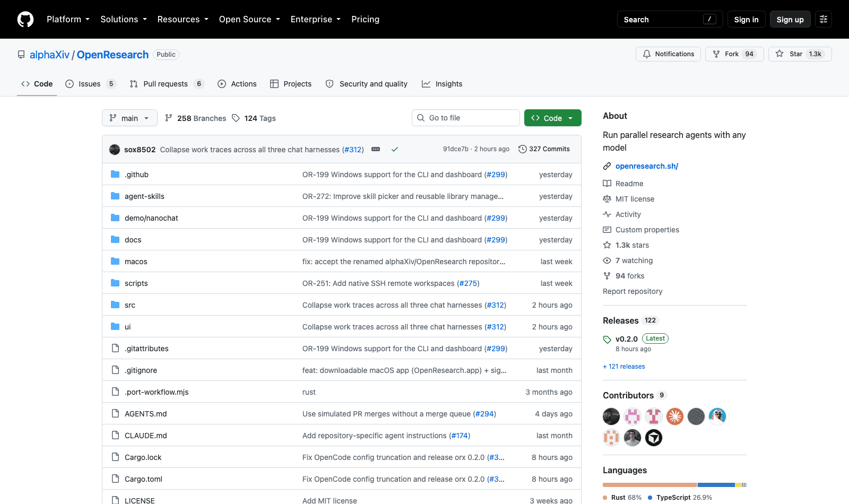
Task: Open the .github folder
Action: tap(136, 175)
